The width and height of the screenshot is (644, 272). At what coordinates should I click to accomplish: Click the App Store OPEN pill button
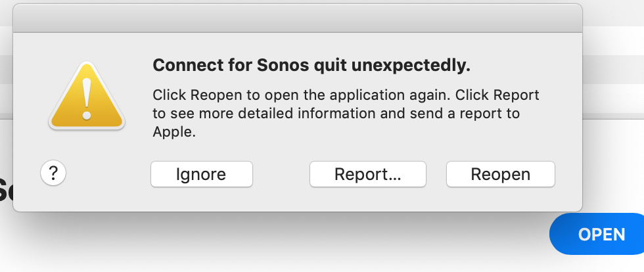click(597, 234)
